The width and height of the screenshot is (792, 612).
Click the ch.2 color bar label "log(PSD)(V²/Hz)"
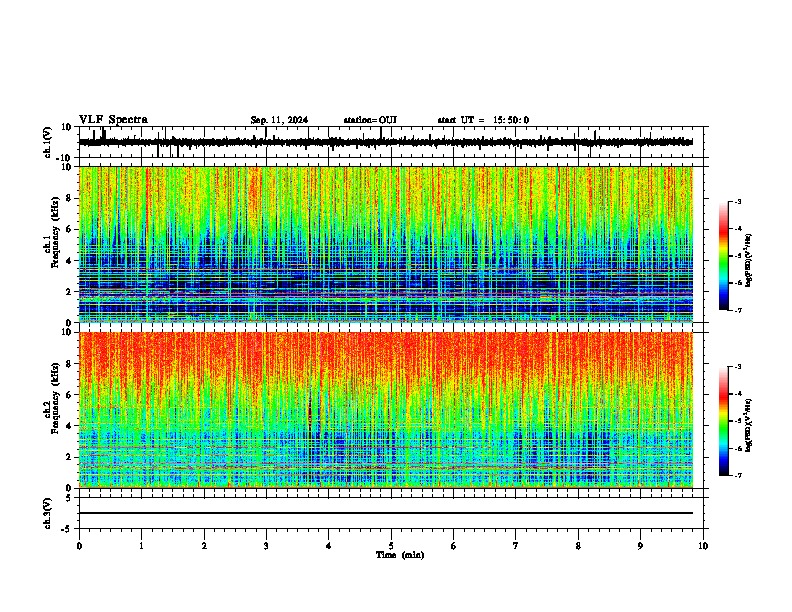click(x=749, y=425)
